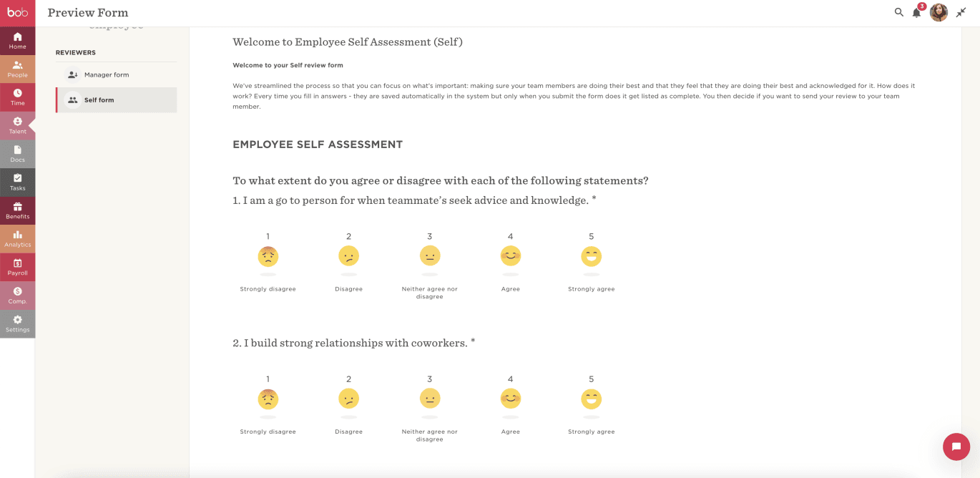Screen dimensions: 980x478
Task: Open the Comp. sidebar section
Action: pos(17,295)
